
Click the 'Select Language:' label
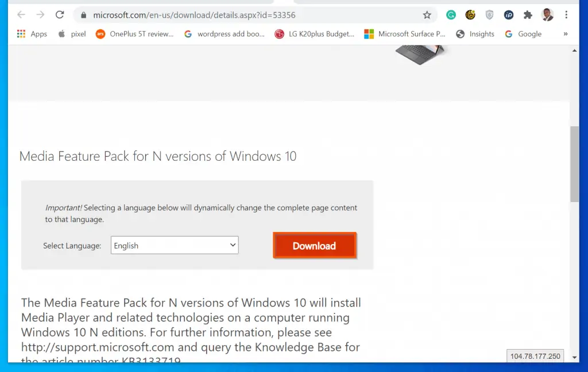(72, 246)
